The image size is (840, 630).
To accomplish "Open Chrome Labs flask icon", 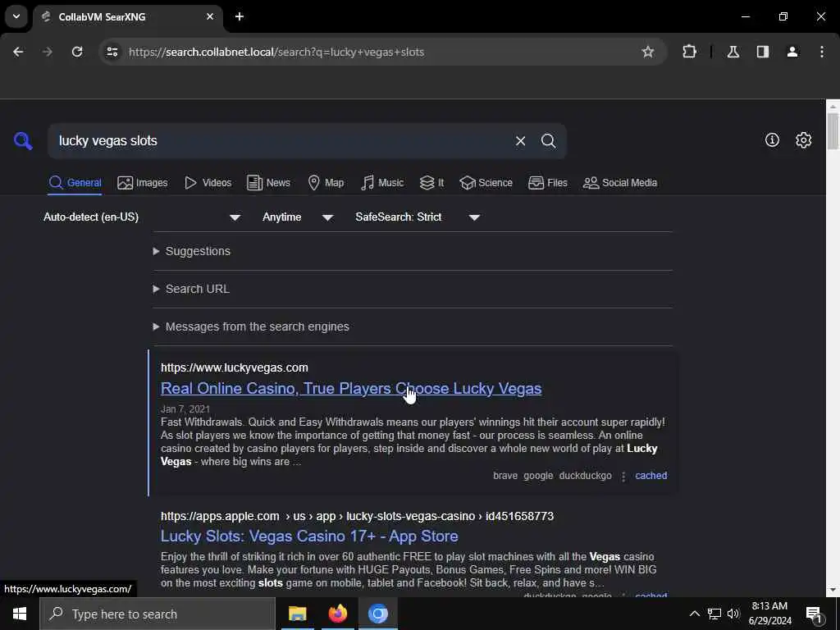I will (x=733, y=52).
